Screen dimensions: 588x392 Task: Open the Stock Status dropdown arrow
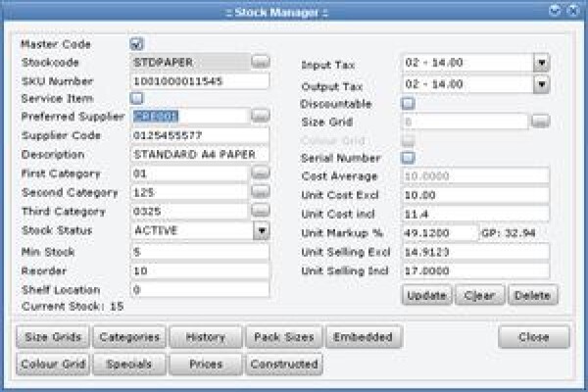click(x=262, y=230)
